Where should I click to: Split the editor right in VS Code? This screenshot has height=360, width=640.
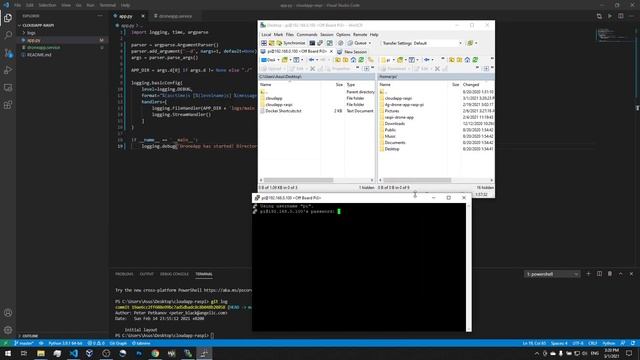tap(620, 16)
